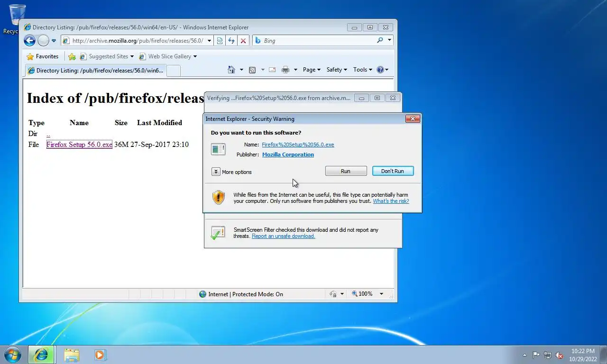Click the Home icon in command bar

(231, 70)
